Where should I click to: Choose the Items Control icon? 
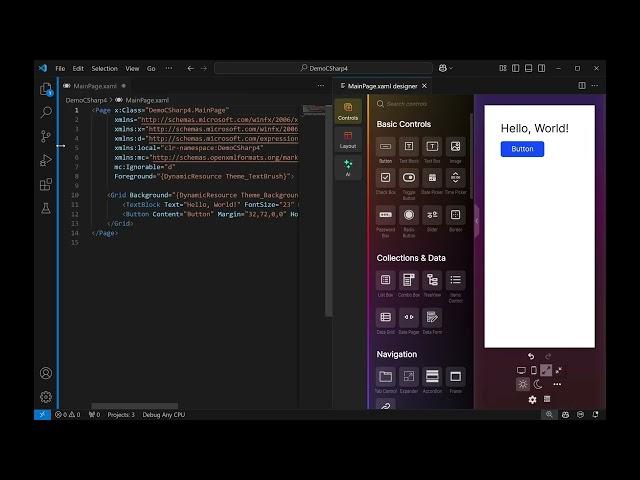point(456,280)
